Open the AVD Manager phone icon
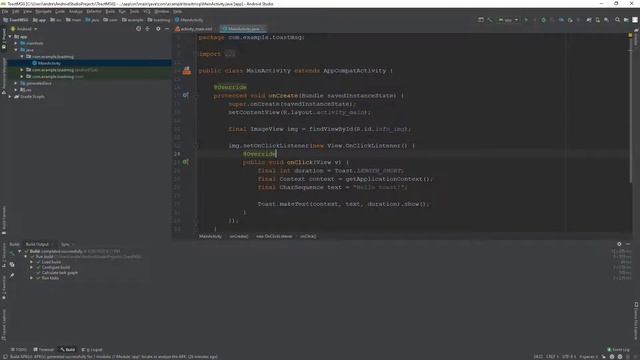This screenshot has height=360, width=640. [598, 20]
